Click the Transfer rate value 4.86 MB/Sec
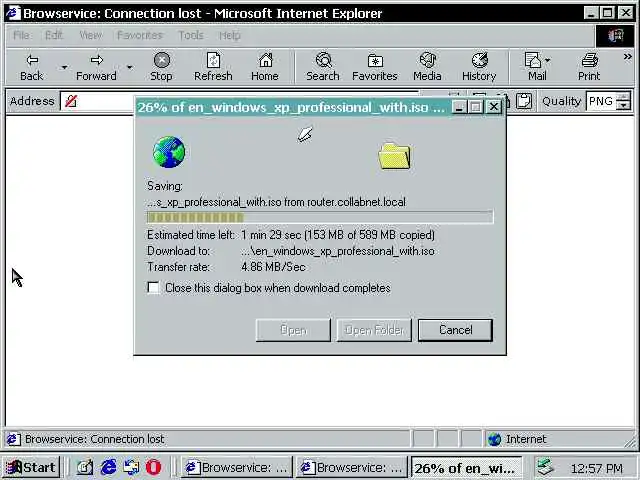The image size is (640, 480). pos(273,267)
